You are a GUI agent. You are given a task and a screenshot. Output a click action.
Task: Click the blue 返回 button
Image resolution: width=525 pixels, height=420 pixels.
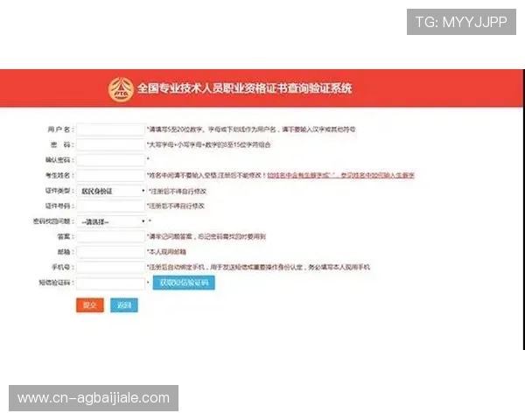[124, 305]
